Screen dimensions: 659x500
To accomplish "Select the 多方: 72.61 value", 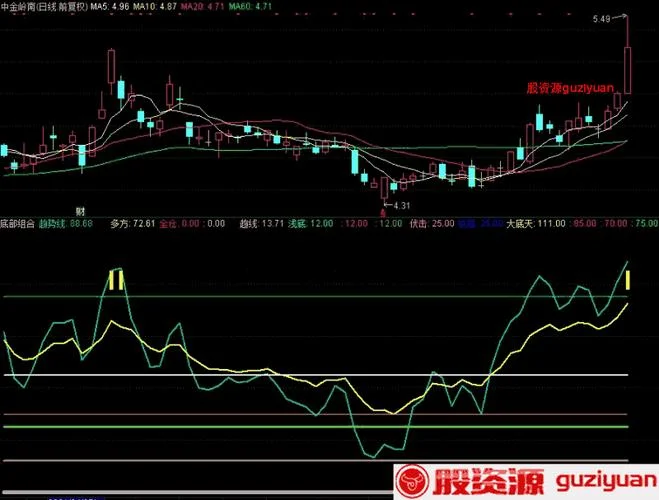I will 133,224.
